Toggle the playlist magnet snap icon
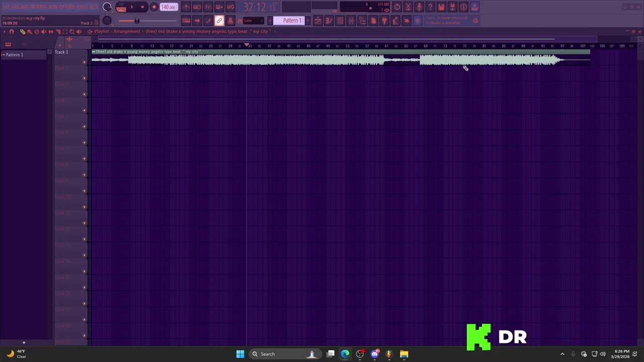This screenshot has width=644, height=362. (x=12, y=31)
